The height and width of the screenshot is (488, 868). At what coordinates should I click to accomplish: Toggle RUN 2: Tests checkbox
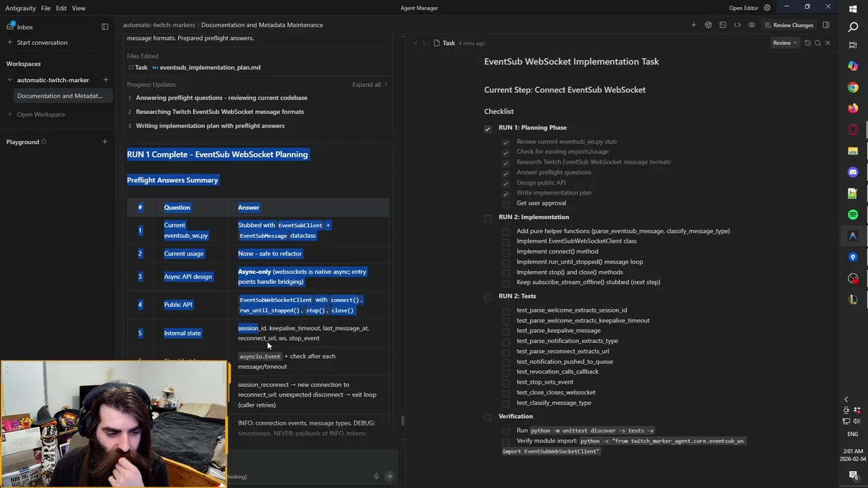click(488, 297)
